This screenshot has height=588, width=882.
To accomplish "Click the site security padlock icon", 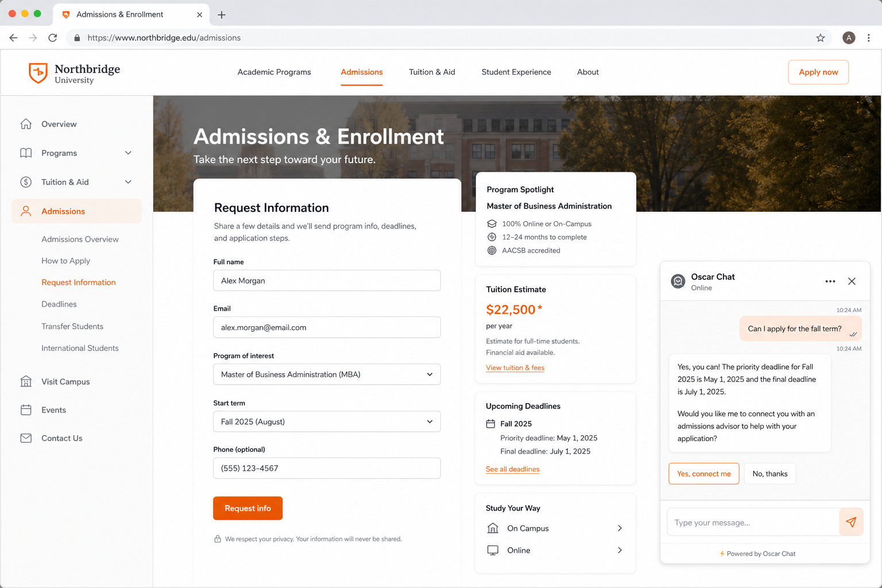I will [77, 38].
